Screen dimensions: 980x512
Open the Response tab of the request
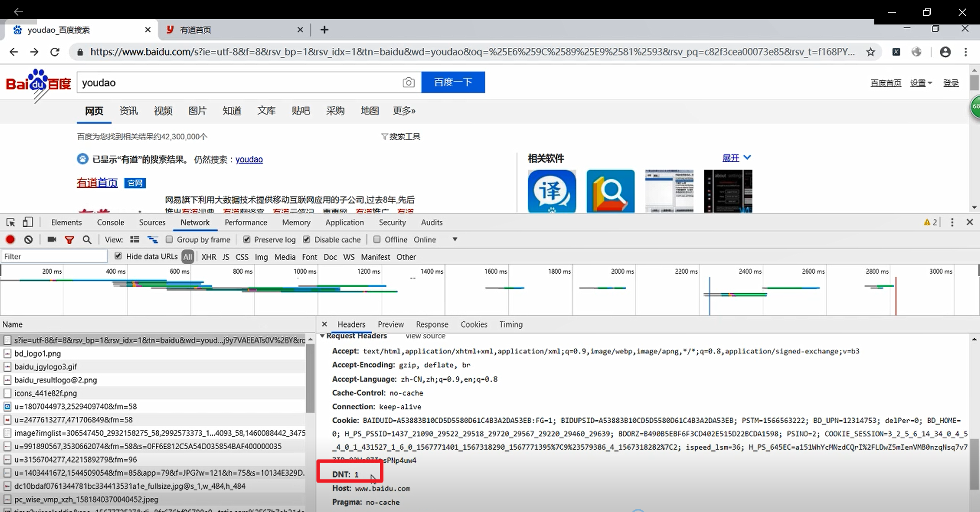(x=432, y=324)
